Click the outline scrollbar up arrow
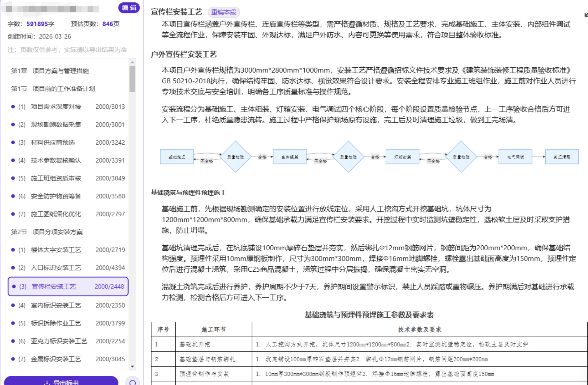The height and width of the screenshot is (385, 588). pos(132,62)
